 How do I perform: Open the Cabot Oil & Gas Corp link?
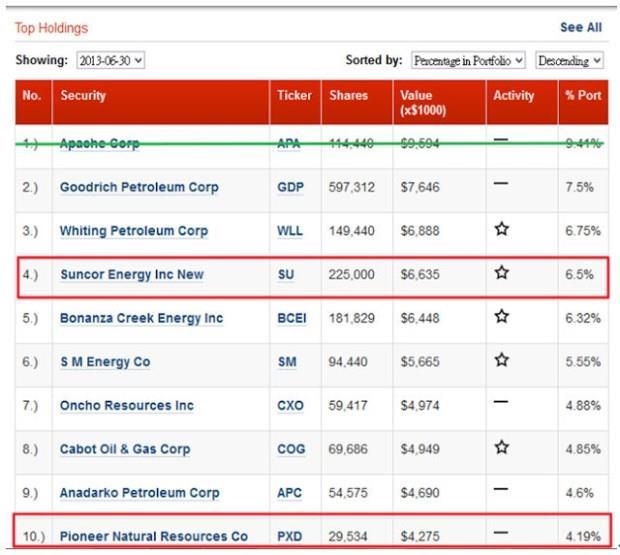[x=125, y=449]
